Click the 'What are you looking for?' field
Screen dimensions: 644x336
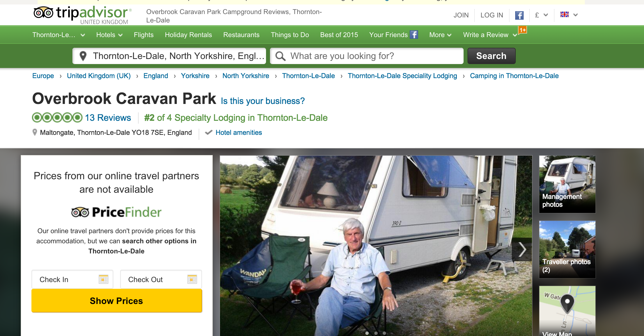[x=366, y=56]
